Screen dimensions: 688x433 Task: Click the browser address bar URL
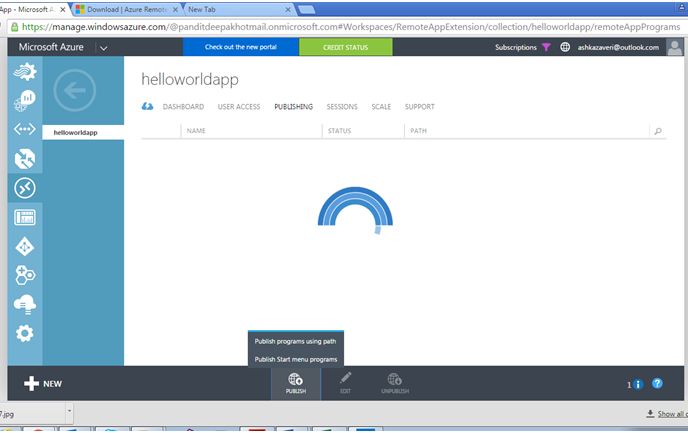click(x=351, y=27)
